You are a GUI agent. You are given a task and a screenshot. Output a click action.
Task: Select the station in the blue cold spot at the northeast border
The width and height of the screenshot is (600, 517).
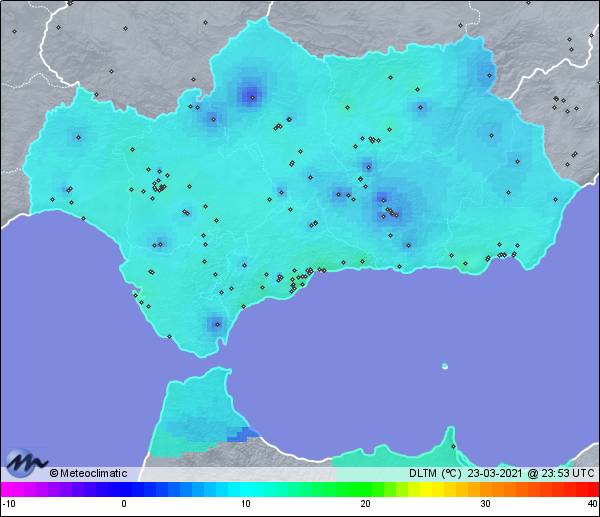[x=489, y=75]
